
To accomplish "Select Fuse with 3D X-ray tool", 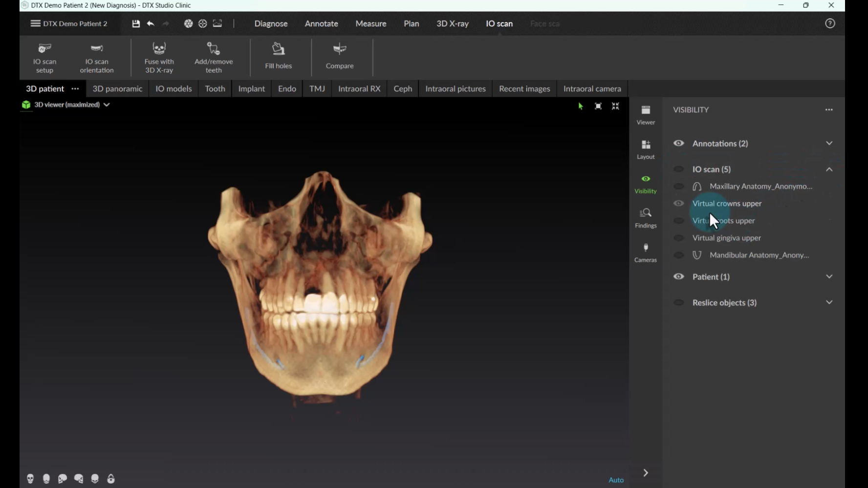I will coord(159,58).
